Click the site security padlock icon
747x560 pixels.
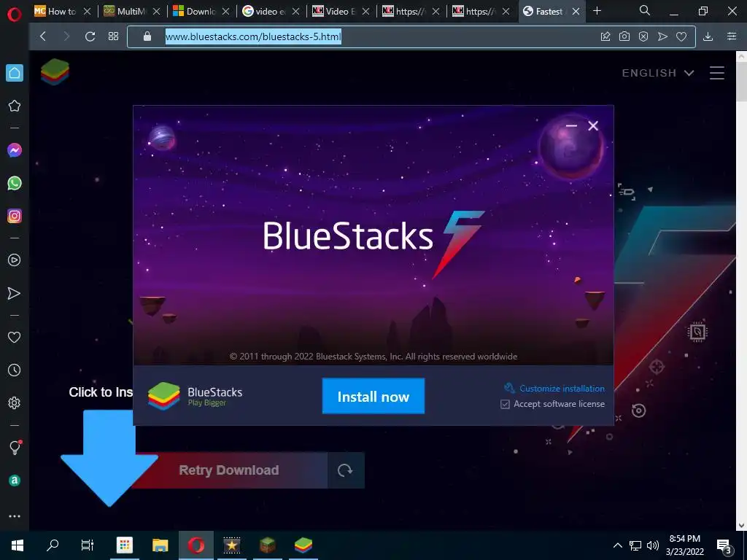click(147, 36)
